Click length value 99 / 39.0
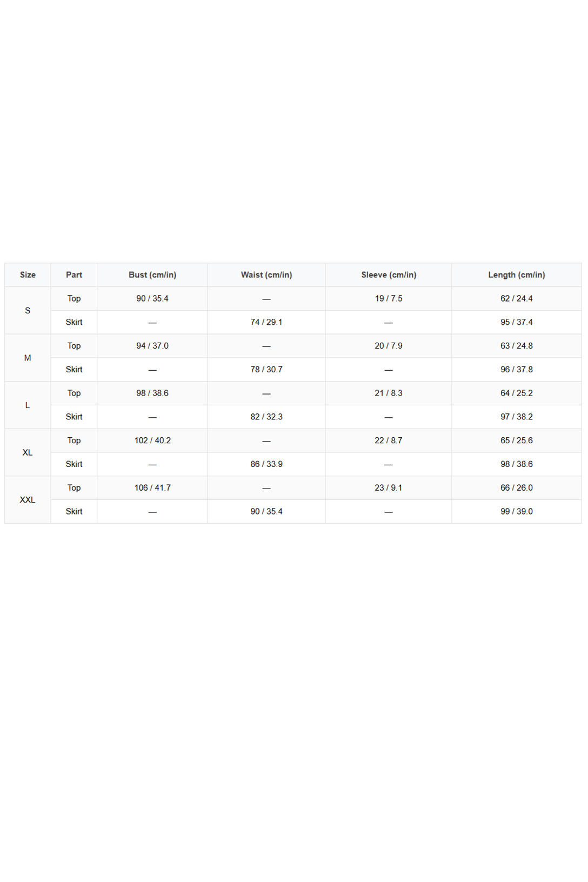 click(517, 511)
